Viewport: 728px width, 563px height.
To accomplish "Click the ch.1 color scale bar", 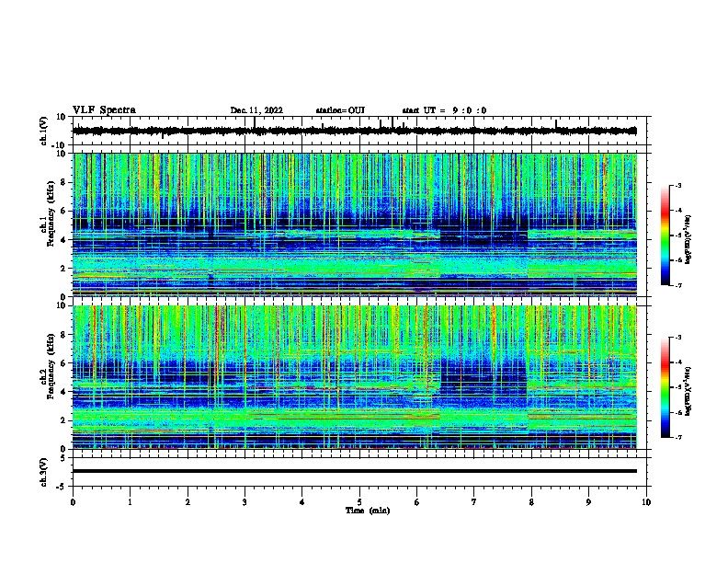I will tap(665, 235).
